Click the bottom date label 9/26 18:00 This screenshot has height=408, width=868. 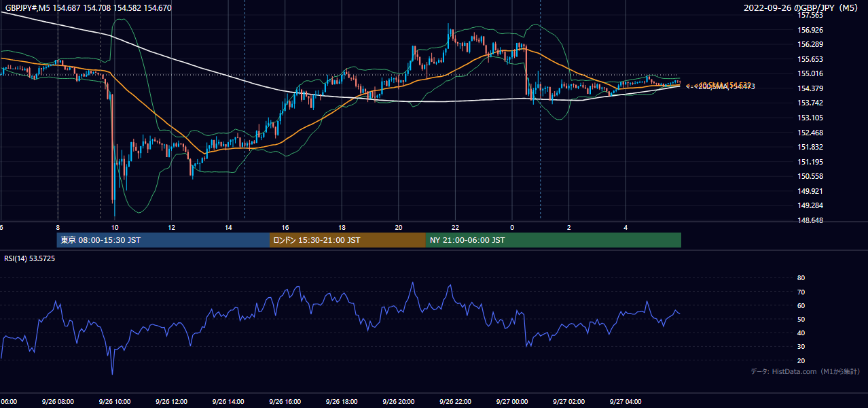(342, 402)
